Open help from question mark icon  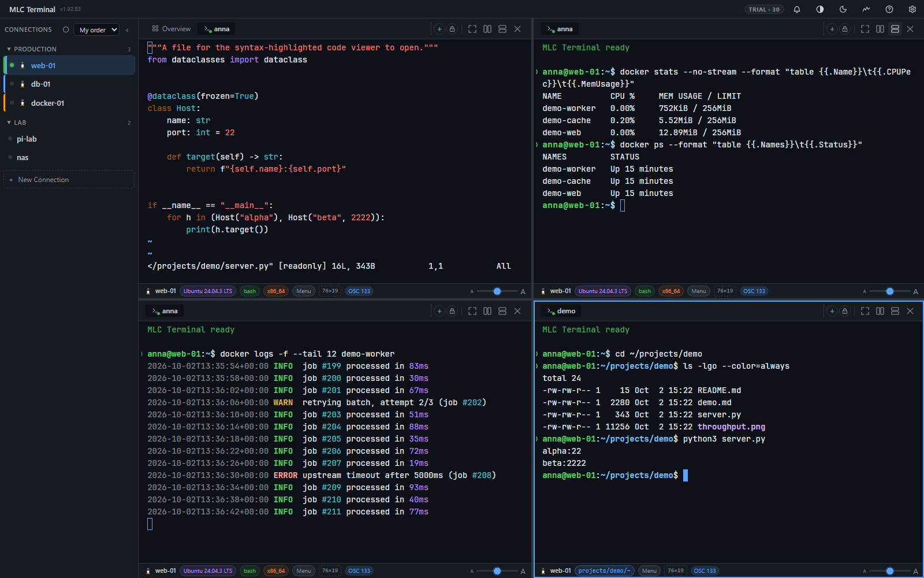tap(889, 9)
